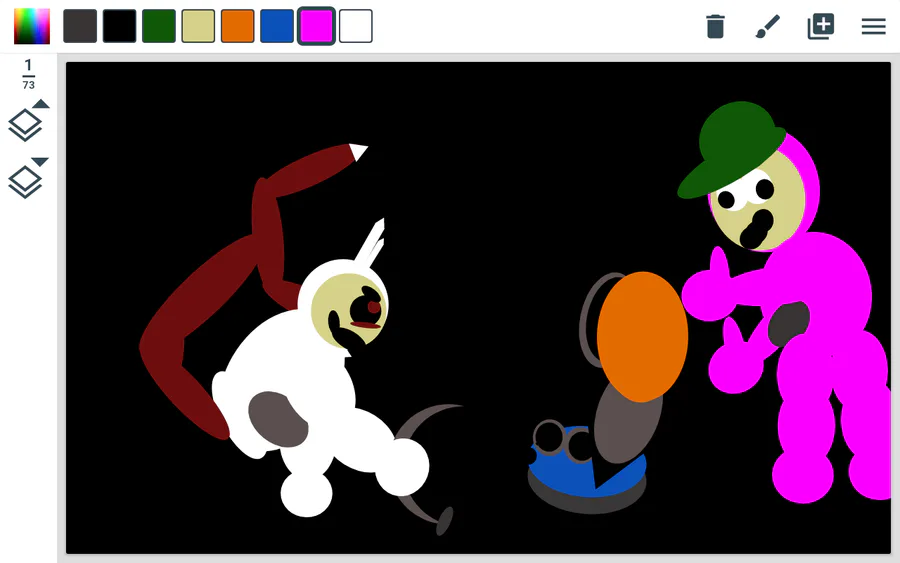The width and height of the screenshot is (900, 563).
Task: Open the rainbow color picker
Action: (32, 26)
